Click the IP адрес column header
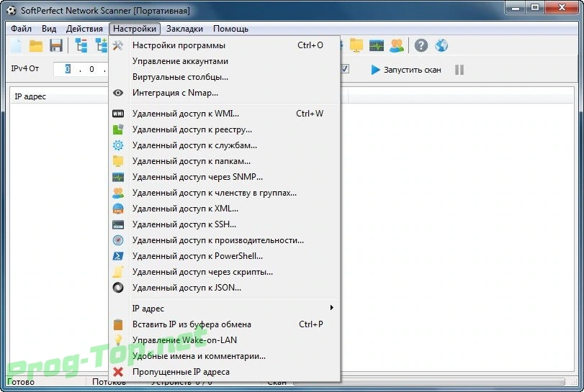Screen dimensions: 584x392 tap(30, 96)
